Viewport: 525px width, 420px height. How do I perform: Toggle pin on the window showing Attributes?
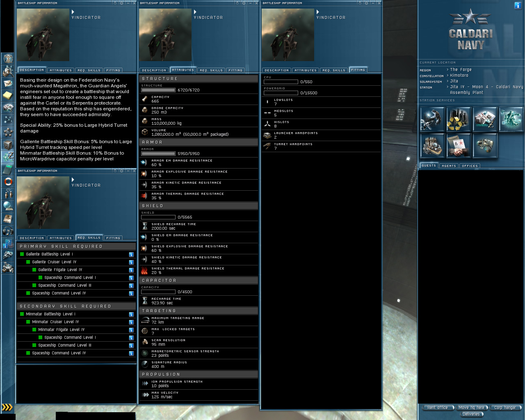point(244,3)
